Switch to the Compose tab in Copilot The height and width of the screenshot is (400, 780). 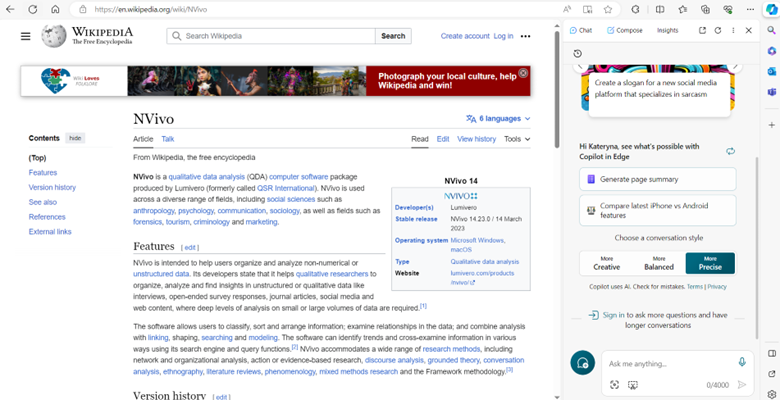click(623, 30)
